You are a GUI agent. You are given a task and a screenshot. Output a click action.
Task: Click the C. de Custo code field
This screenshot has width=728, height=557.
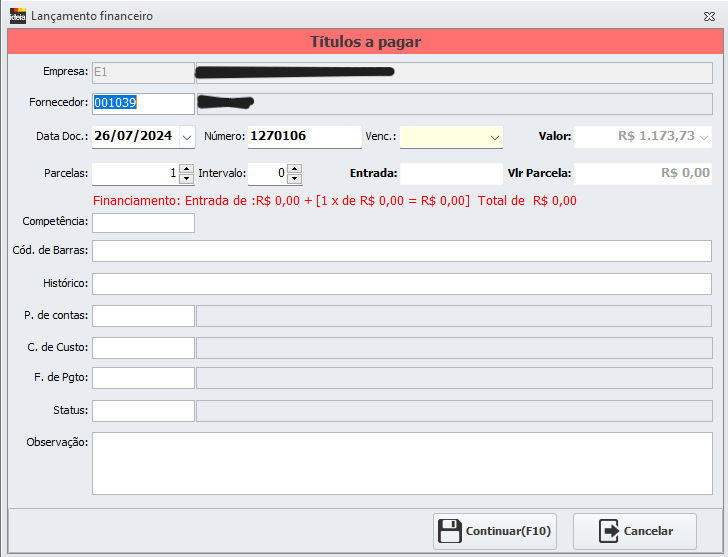pos(143,348)
